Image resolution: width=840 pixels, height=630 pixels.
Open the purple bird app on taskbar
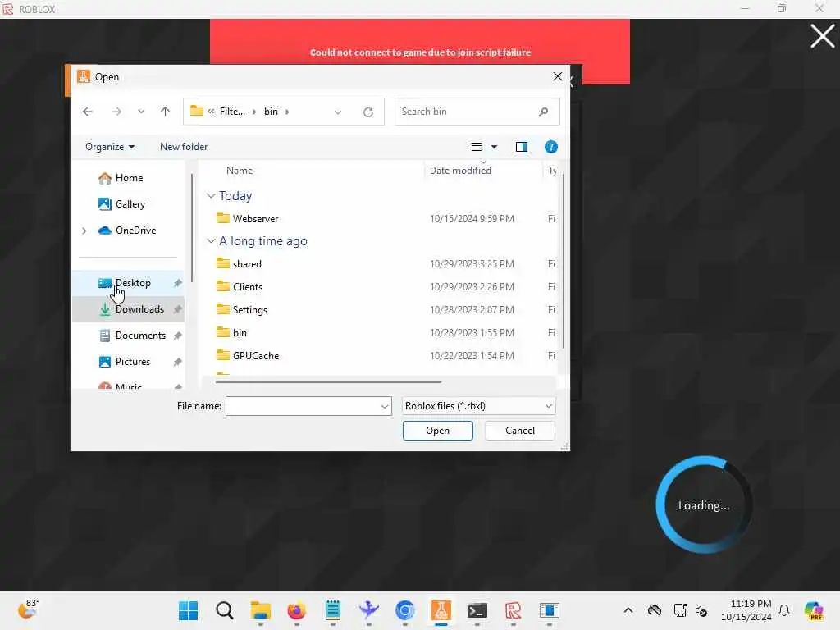pyautogui.click(x=368, y=610)
